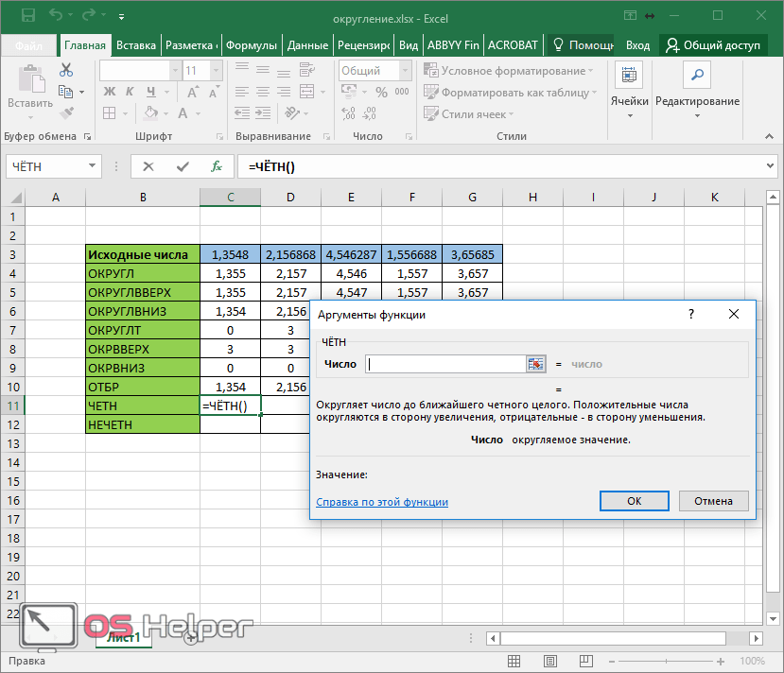This screenshot has height=673, width=784.
Task: Open the font size dropdown
Action: coord(216,71)
